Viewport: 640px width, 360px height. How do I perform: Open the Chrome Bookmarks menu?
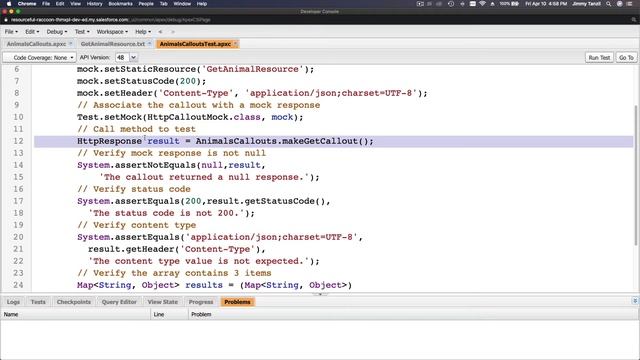(x=120, y=4)
